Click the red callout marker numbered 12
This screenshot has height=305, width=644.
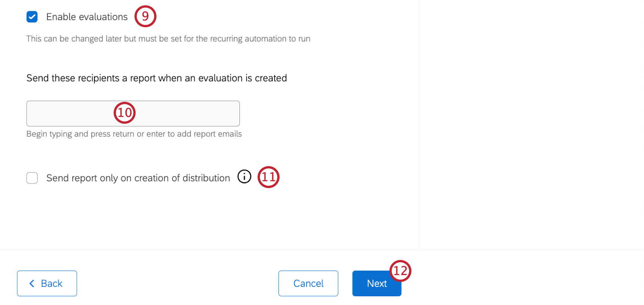[x=400, y=270]
